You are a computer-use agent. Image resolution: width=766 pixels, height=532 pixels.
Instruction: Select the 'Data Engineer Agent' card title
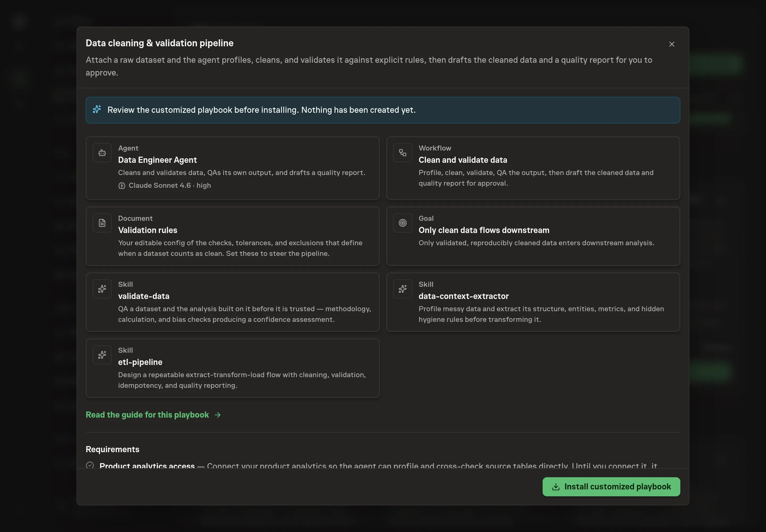pyautogui.click(x=157, y=160)
